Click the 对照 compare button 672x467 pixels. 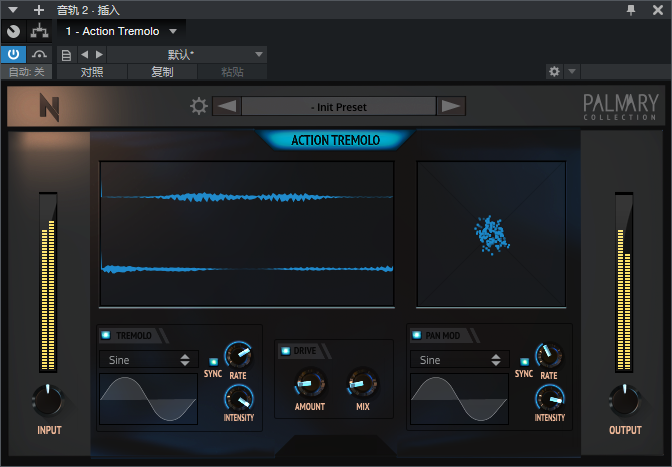click(92, 72)
